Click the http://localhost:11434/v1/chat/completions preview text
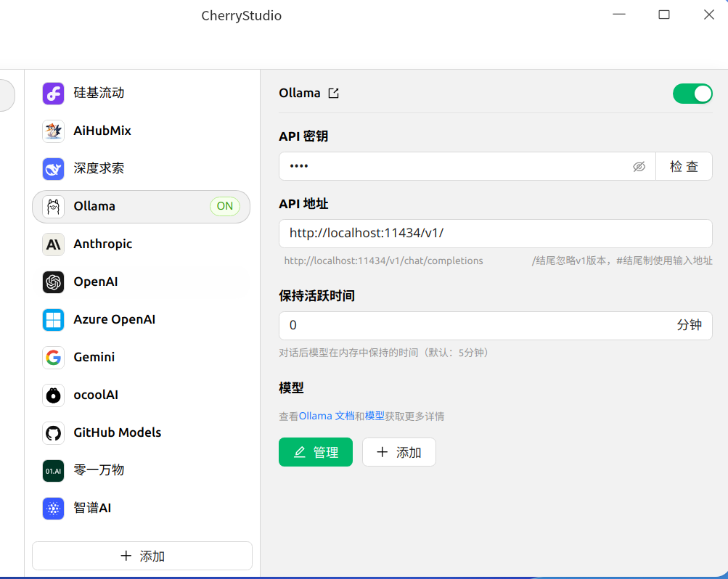The width and height of the screenshot is (728, 579). click(x=383, y=260)
